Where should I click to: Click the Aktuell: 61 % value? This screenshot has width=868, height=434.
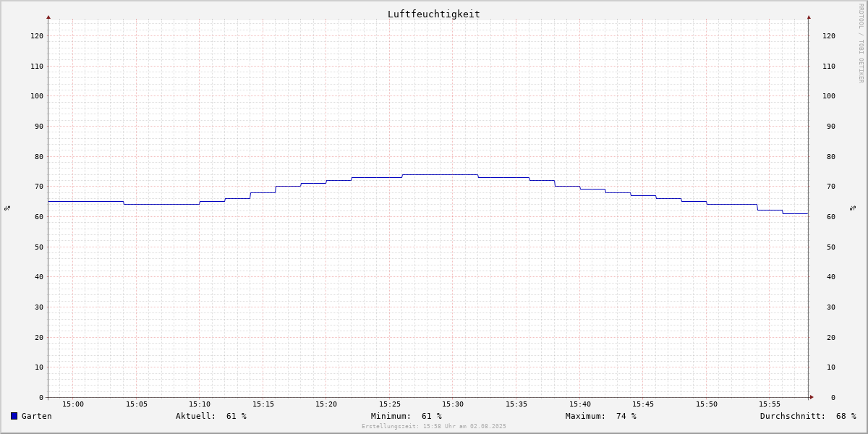pyautogui.click(x=211, y=416)
